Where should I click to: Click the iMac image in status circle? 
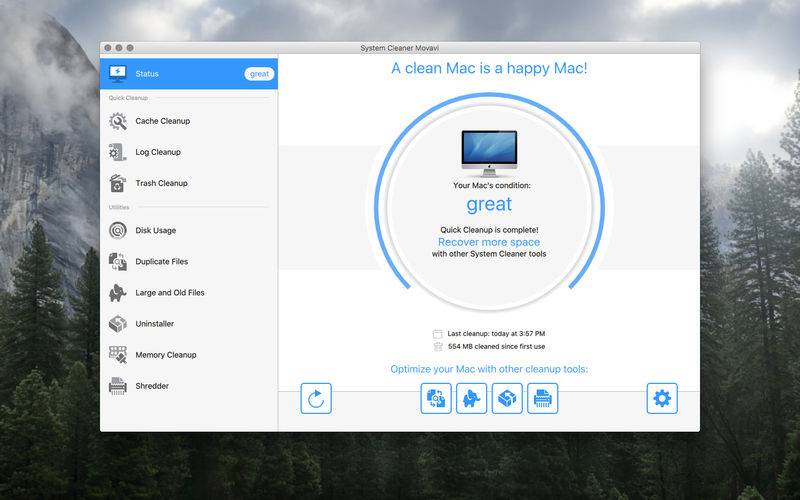pos(489,153)
